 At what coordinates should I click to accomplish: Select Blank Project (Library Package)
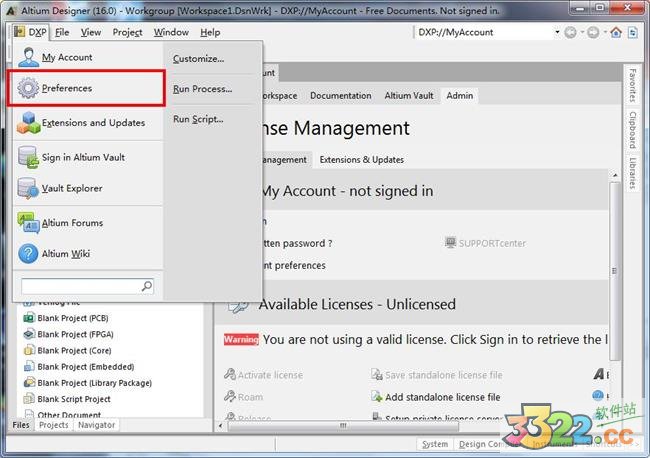[94, 383]
